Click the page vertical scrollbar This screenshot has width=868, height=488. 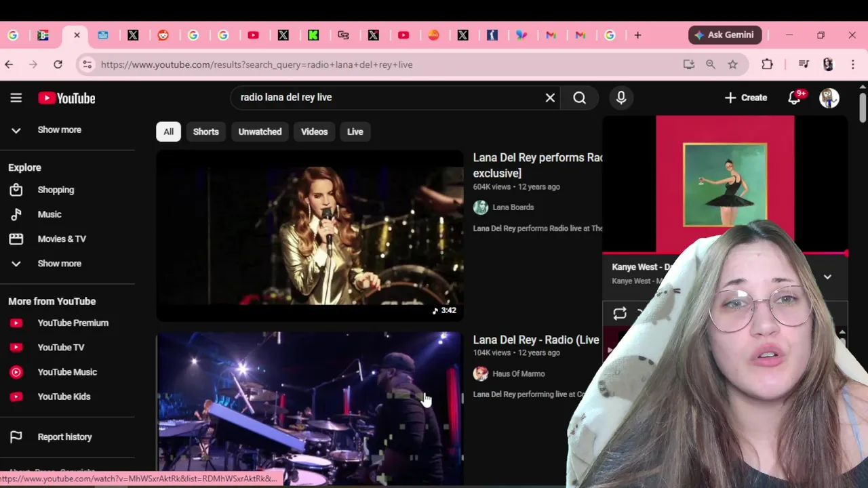tap(863, 108)
